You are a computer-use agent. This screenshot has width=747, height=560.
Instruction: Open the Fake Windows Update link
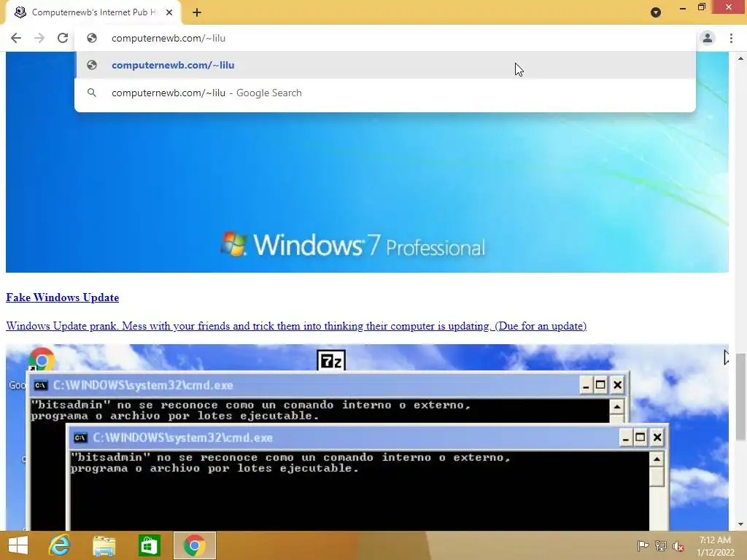(63, 297)
